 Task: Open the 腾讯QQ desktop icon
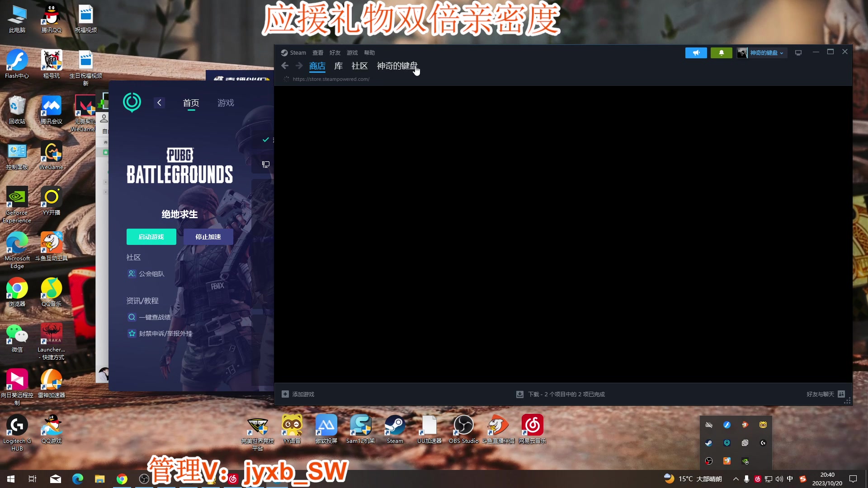[52, 19]
